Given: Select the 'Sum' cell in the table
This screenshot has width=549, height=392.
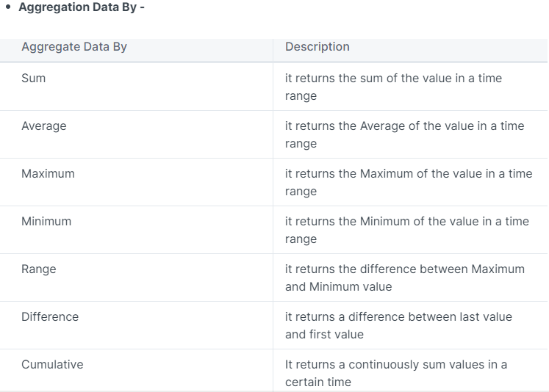Looking at the screenshot, I should pyautogui.click(x=34, y=79).
